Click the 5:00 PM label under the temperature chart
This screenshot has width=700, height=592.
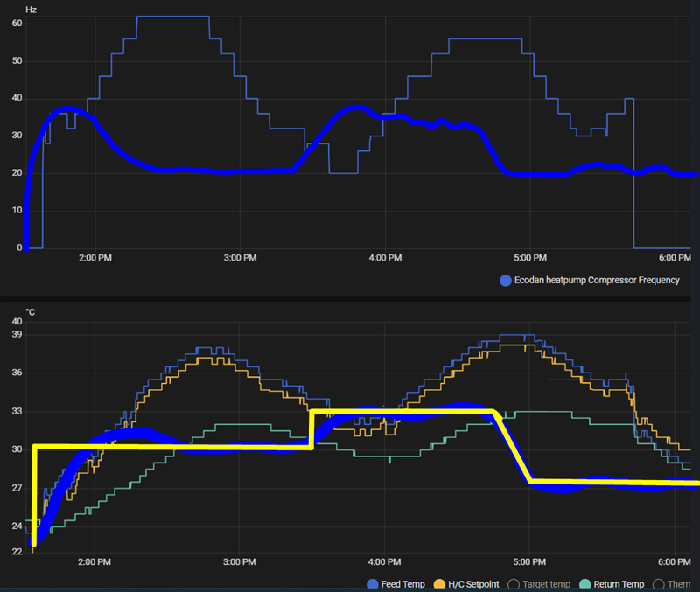[x=529, y=562]
